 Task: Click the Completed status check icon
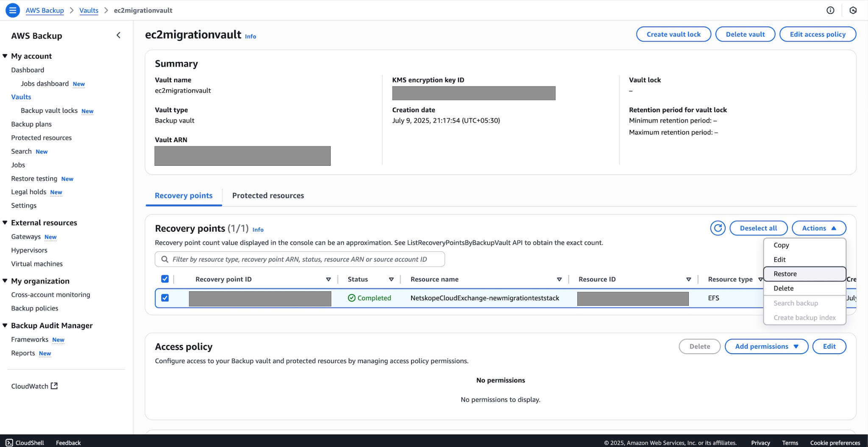coord(351,298)
